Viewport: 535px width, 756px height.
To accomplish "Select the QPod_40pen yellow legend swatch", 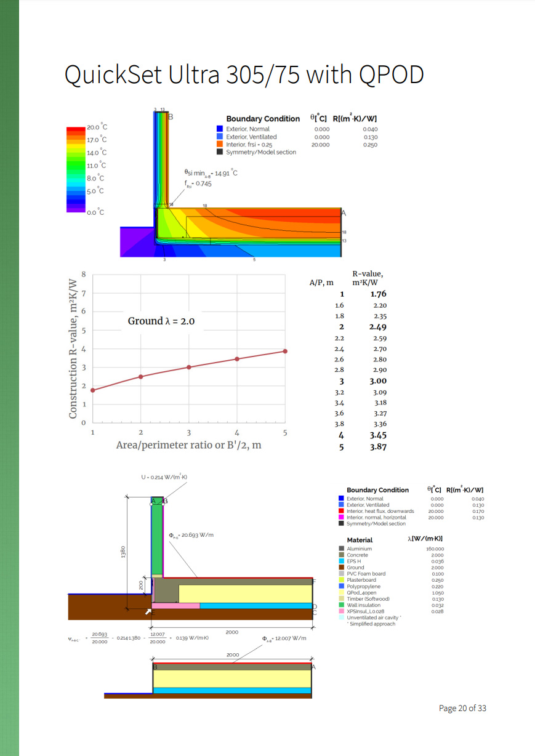I will point(342,593).
